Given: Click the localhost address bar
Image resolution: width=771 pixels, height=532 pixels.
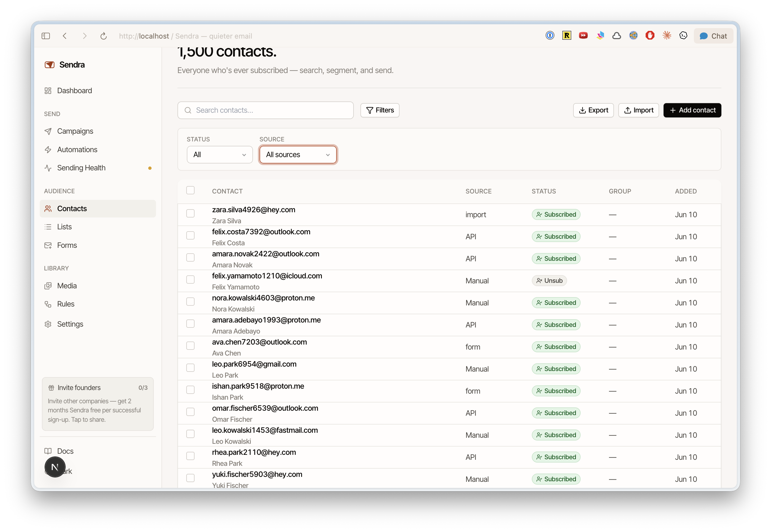Looking at the screenshot, I should click(186, 36).
